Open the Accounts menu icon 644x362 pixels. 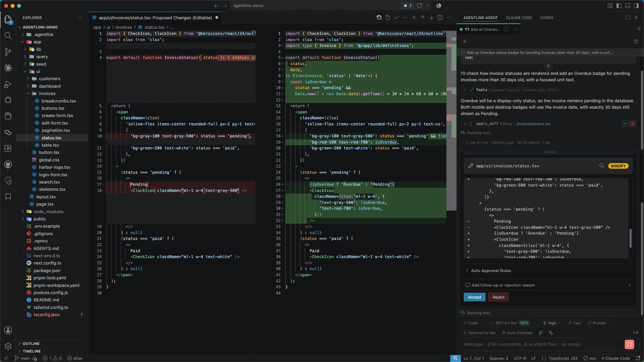pos(8,330)
